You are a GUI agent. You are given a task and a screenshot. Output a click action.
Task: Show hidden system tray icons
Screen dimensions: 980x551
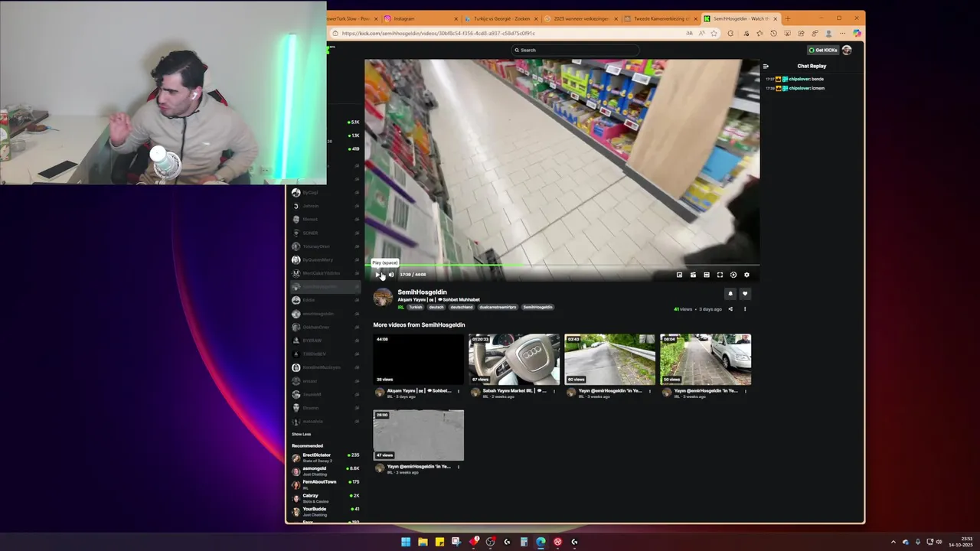click(893, 542)
